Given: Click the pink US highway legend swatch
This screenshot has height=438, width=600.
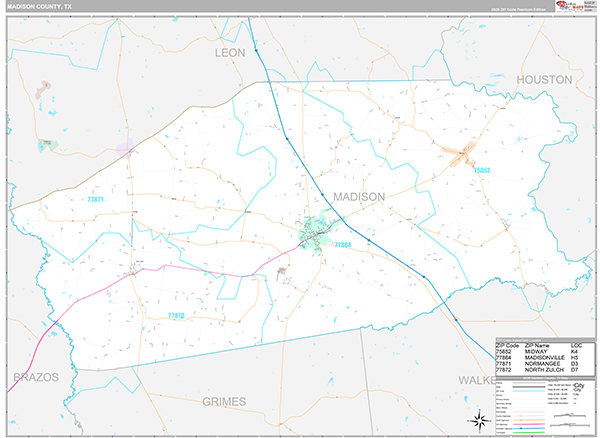Looking at the screenshot, I should pos(529,424).
